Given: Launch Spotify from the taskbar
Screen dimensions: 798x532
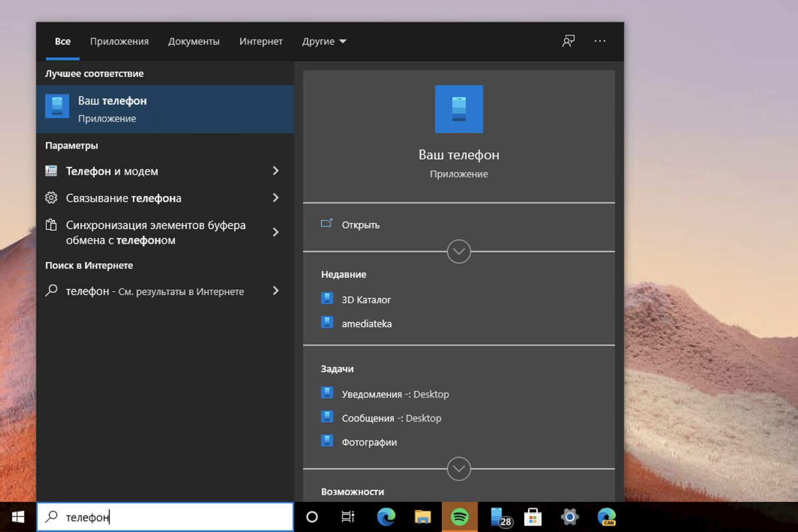Looking at the screenshot, I should click(460, 516).
